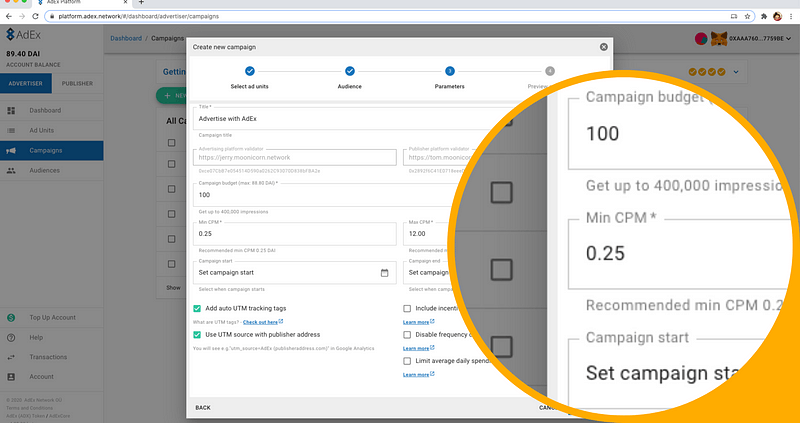The image size is (800, 423).
Task: Click the BACK button in the dialog
Action: pyautogui.click(x=203, y=408)
